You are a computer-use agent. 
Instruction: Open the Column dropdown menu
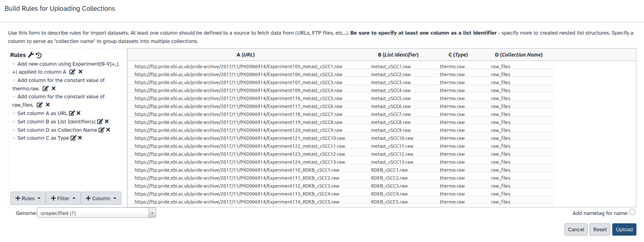coord(101,198)
